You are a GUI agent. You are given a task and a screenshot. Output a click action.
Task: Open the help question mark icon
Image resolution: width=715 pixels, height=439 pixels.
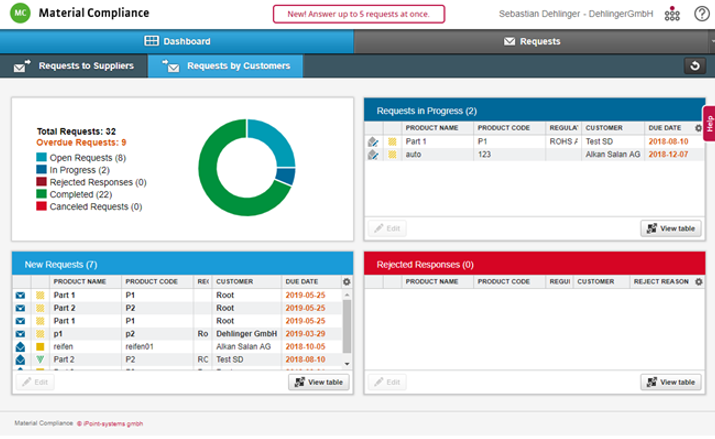(x=702, y=14)
